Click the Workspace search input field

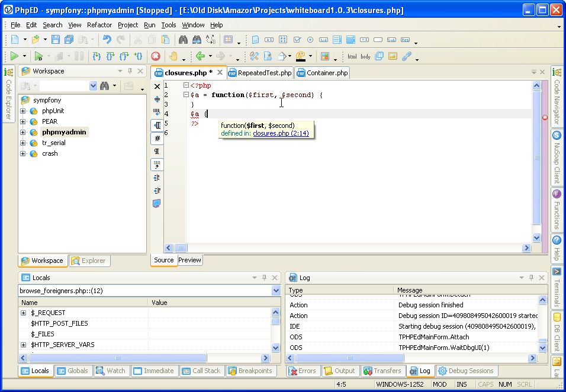[x=65, y=85]
